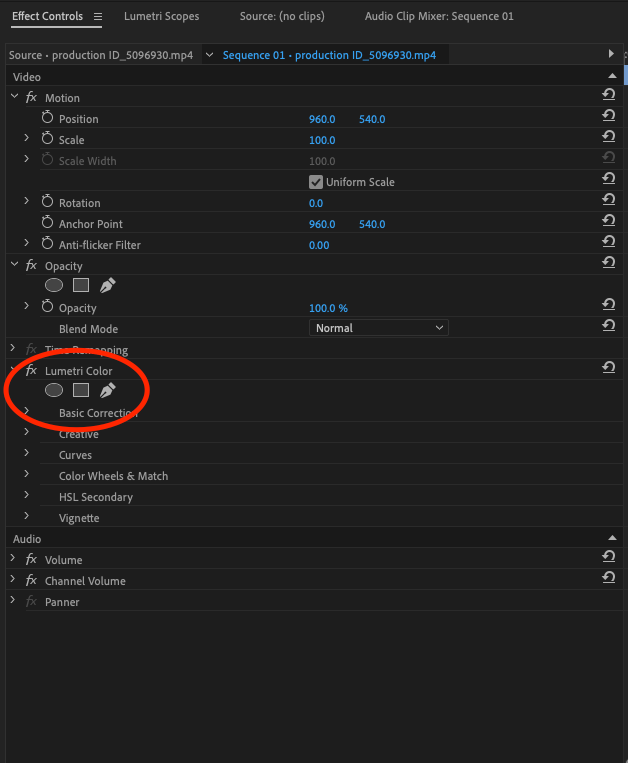Switch to the Lumetri Scopes tab
Image resolution: width=628 pixels, height=763 pixels.
click(x=161, y=16)
